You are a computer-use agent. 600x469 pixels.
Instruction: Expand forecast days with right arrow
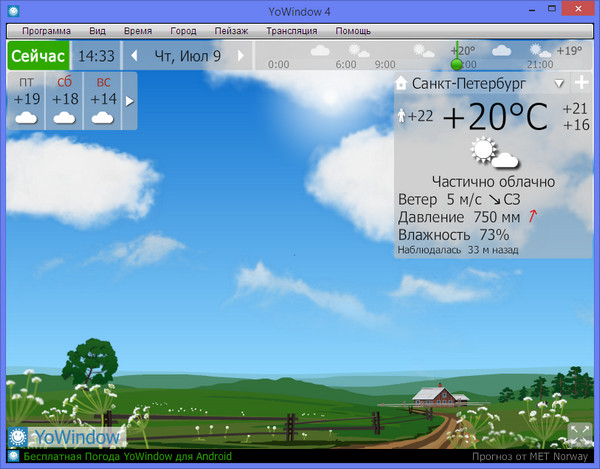click(128, 101)
